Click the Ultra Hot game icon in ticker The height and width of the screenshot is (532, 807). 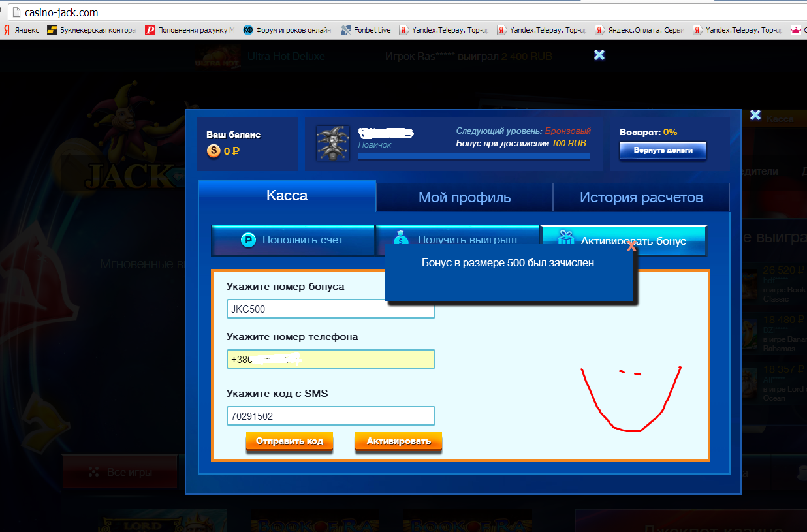point(217,57)
